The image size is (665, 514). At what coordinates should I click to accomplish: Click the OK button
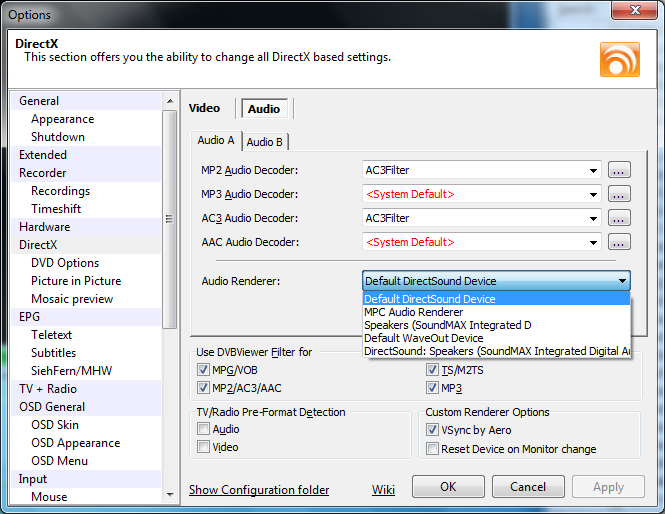448,486
